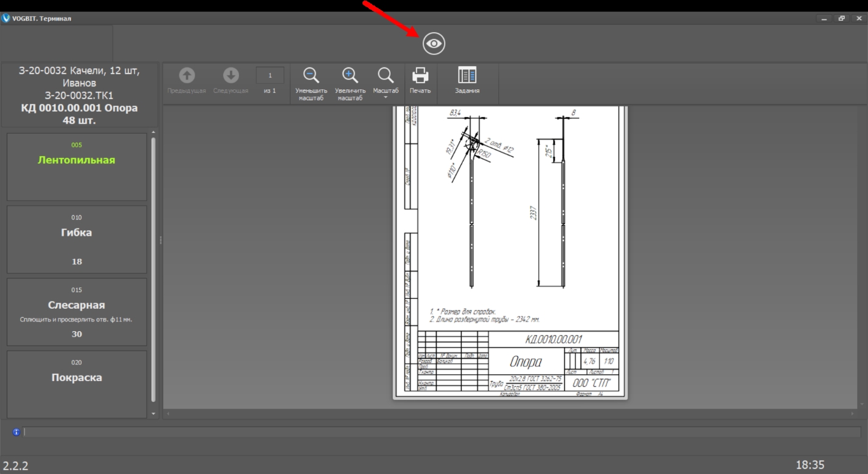Click the operations list scrollbar thumb

[153, 270]
